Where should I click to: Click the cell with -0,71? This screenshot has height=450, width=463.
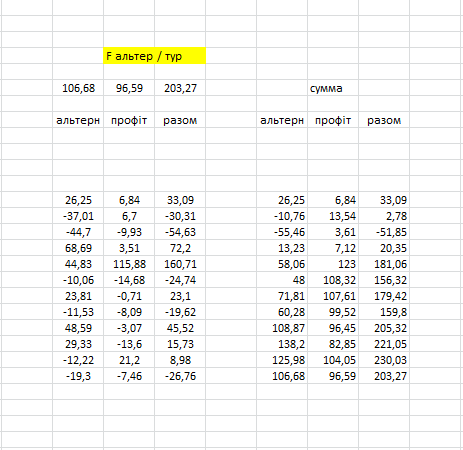[x=129, y=296]
